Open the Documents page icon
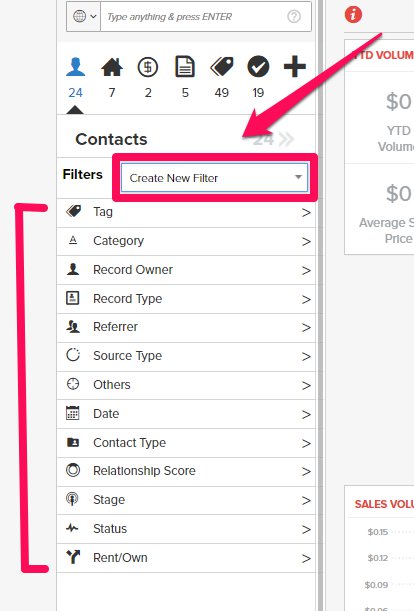Screen dimensions: 414x611 (185, 67)
